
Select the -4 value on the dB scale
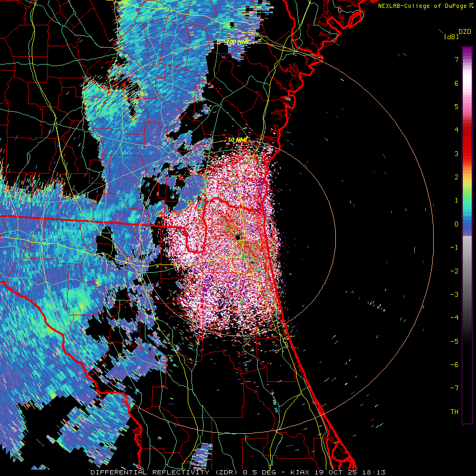[x=454, y=318]
